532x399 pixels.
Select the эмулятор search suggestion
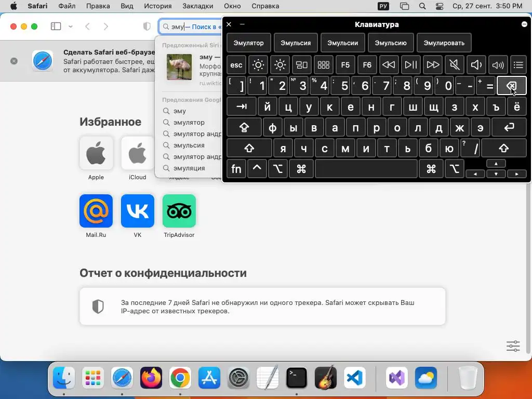188,122
